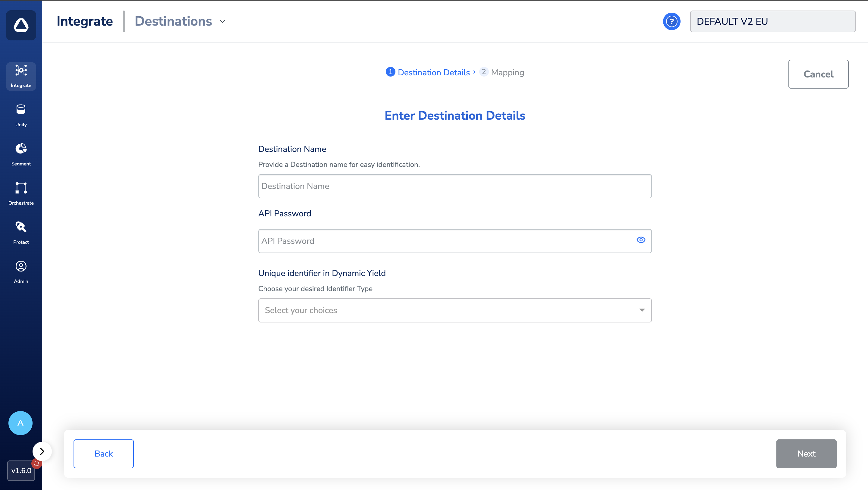Focus the Destination Name input field
868x490 pixels.
click(x=454, y=186)
